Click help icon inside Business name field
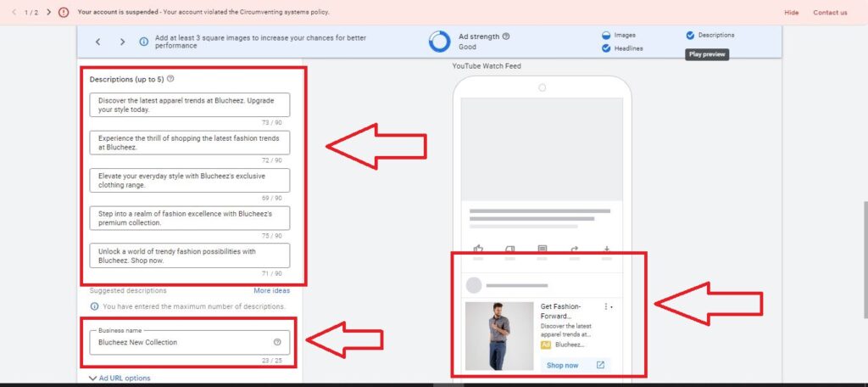The image size is (868, 387). point(277,342)
